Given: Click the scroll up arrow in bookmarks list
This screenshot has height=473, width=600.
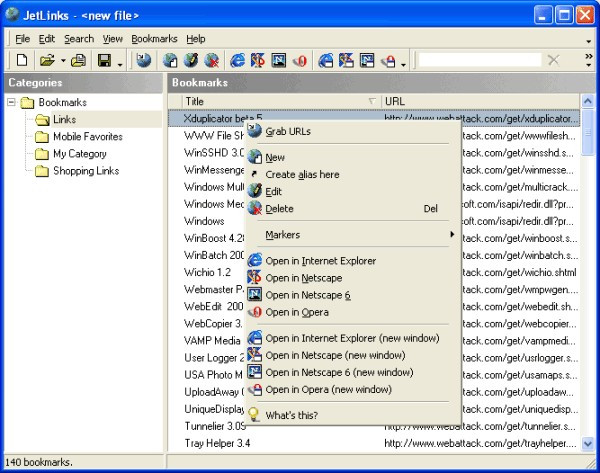Looking at the screenshot, I should 588,101.
